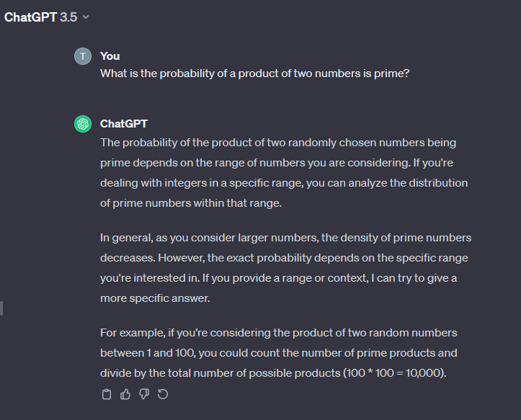Click the paragraph starting 'The probability of the product'
The height and width of the screenshot is (420, 521).
(284, 173)
